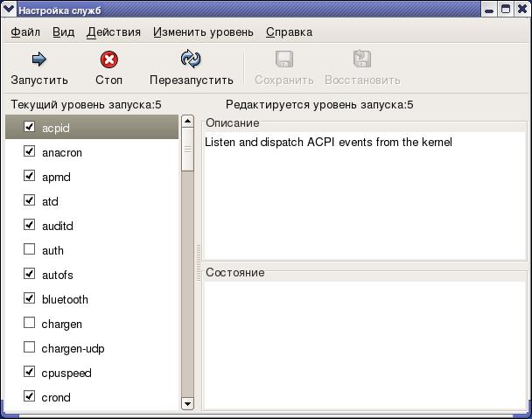Click the Перезапустить button label
532x419 pixels.
[191, 80]
